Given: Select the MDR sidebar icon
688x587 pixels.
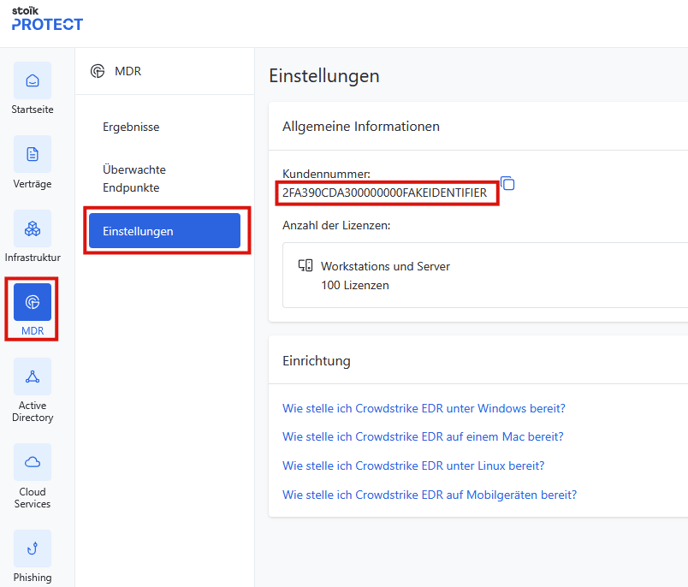Looking at the screenshot, I should click(32, 302).
